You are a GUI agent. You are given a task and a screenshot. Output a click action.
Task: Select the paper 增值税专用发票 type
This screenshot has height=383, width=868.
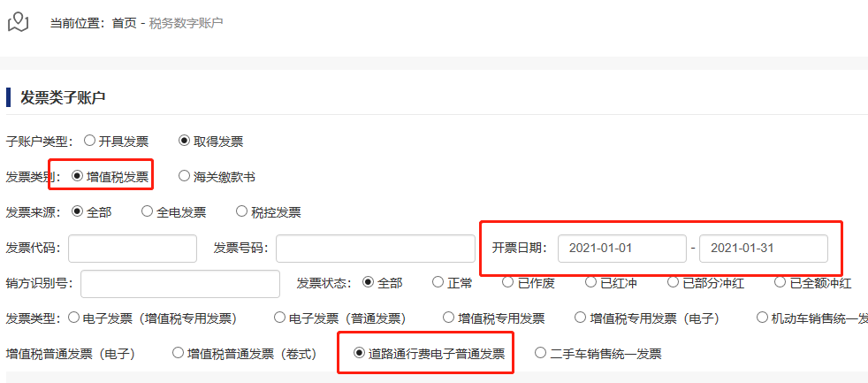[x=450, y=318]
